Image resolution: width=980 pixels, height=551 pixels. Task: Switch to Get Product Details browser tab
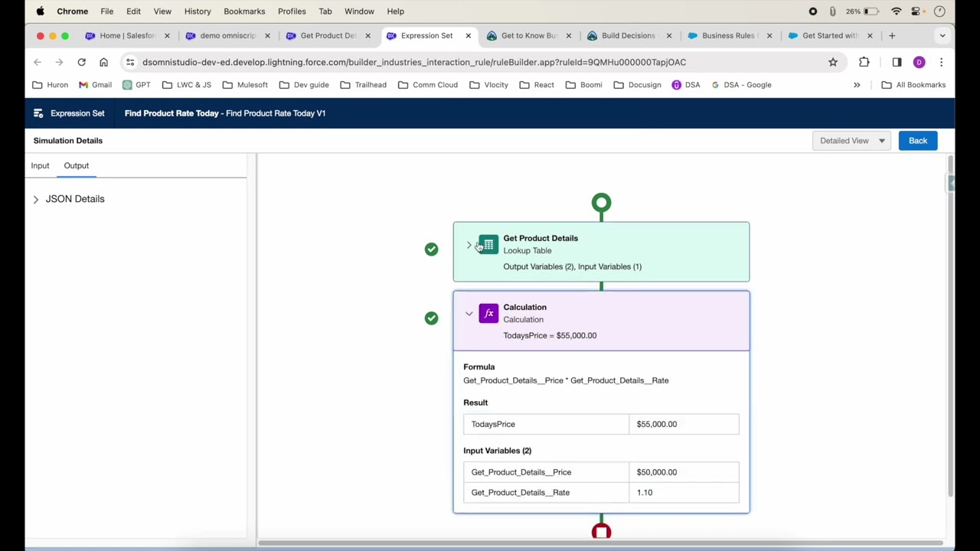tap(328, 35)
